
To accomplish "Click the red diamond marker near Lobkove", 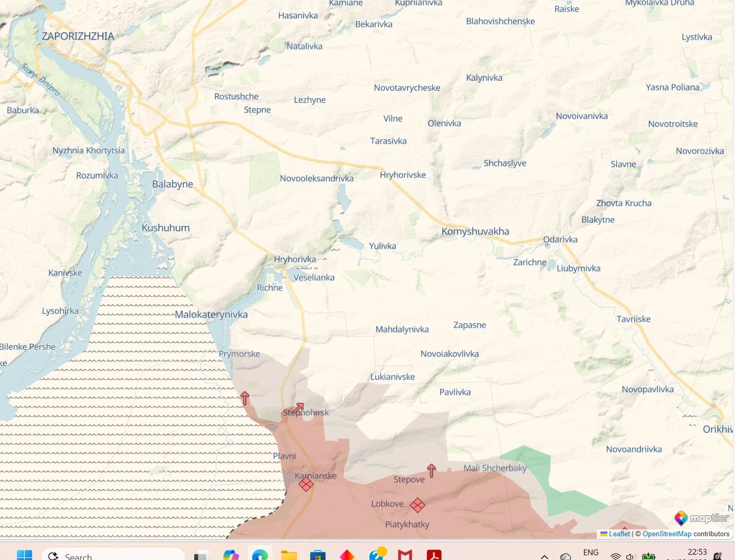I will (x=417, y=505).
